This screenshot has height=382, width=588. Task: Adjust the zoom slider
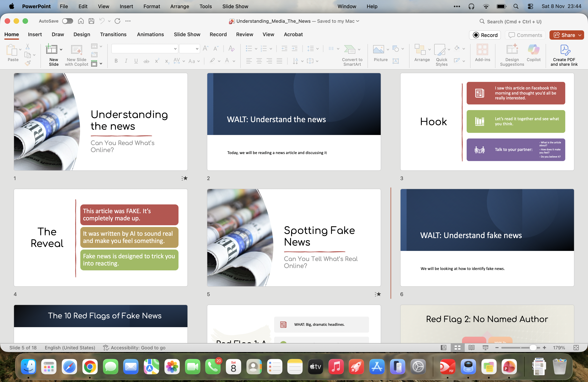(x=534, y=348)
